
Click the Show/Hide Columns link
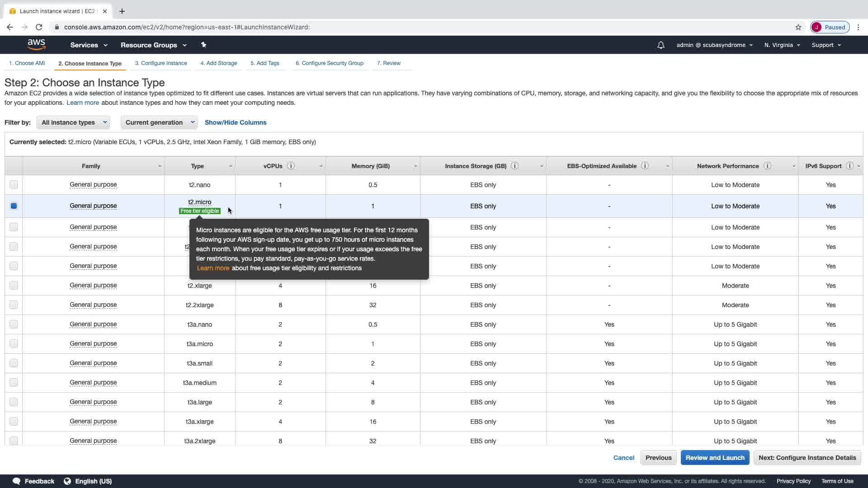click(236, 122)
